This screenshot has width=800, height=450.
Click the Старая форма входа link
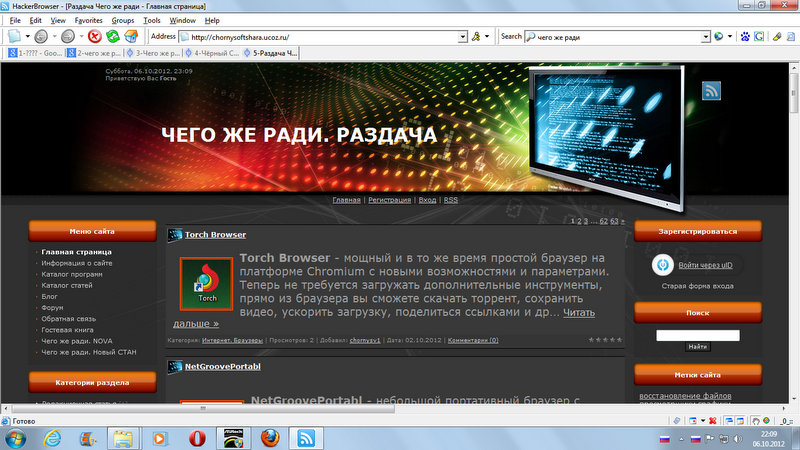697,286
